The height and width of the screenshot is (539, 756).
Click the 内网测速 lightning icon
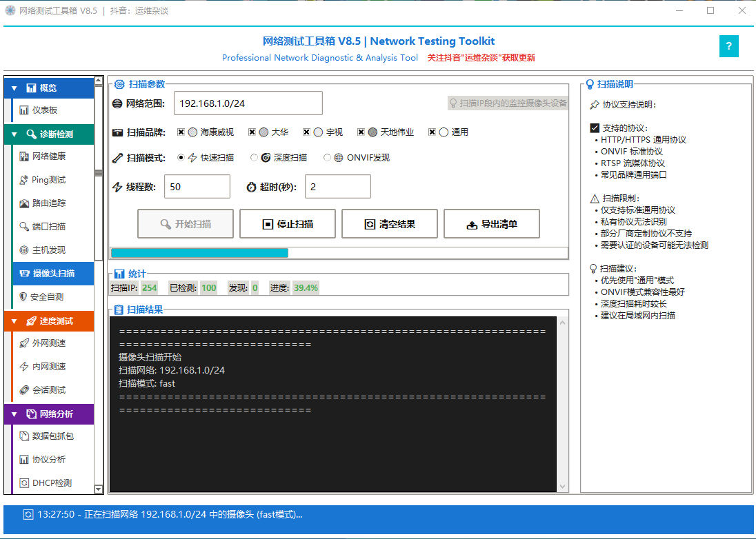pyautogui.click(x=23, y=367)
